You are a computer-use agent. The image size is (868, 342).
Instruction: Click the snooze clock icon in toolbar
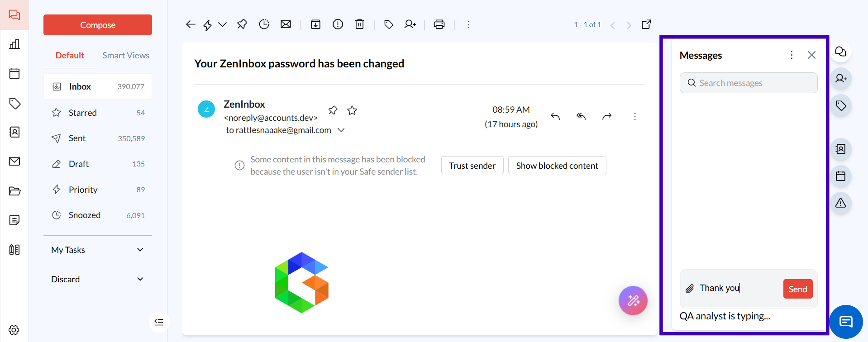click(264, 24)
